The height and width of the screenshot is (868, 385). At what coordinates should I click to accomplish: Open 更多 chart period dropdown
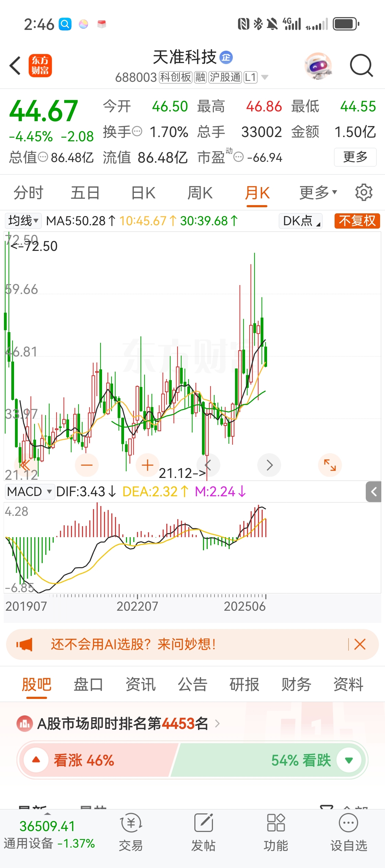coord(318,192)
